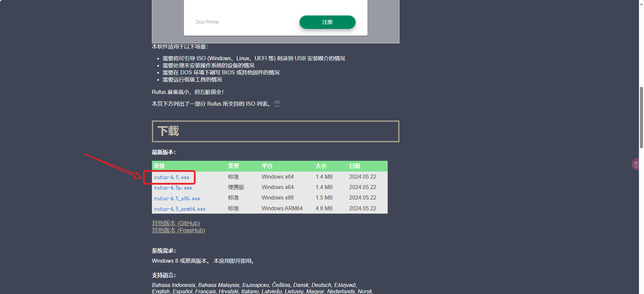The image size is (644, 294).
Task: Click the 链接 column header
Action: (159, 166)
